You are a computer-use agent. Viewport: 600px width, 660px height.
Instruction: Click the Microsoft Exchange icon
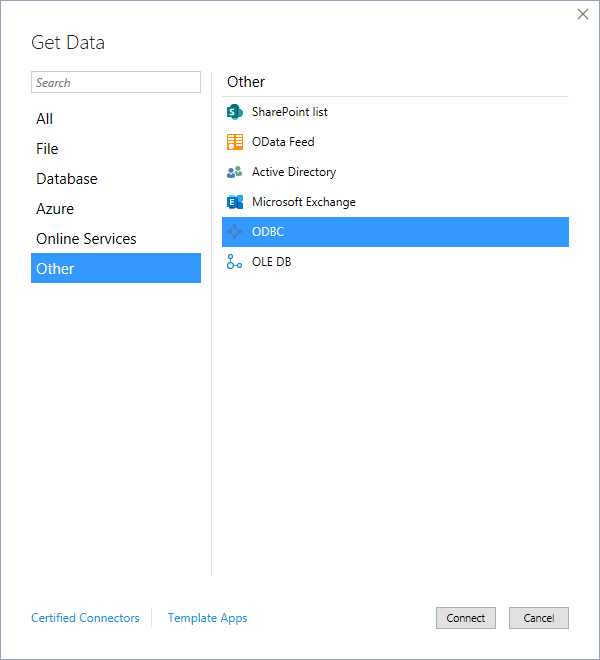tap(235, 202)
